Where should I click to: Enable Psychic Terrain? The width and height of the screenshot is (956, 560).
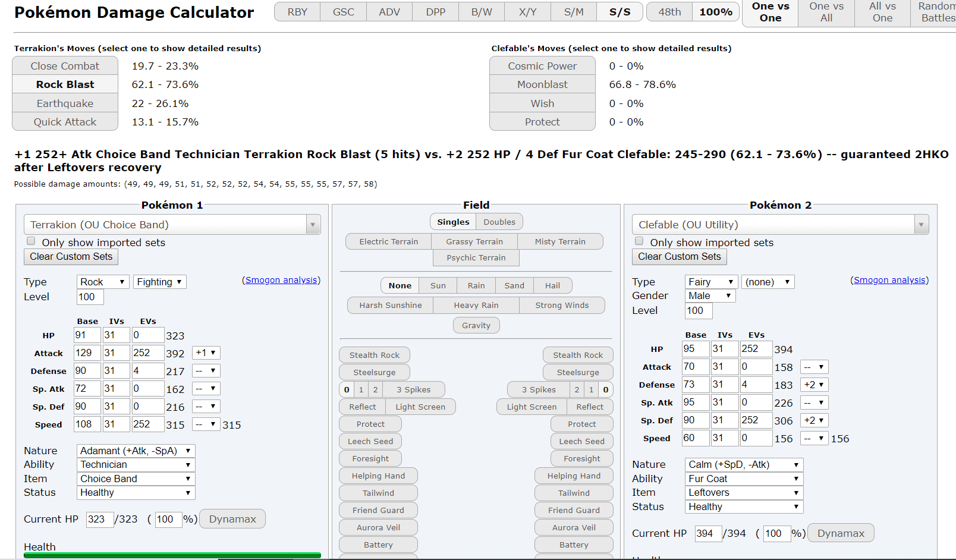pyautogui.click(x=476, y=257)
